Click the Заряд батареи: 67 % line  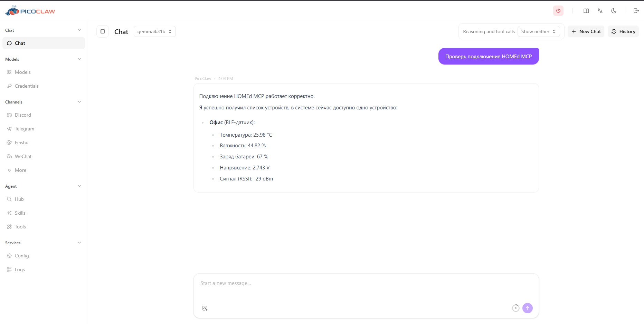[244, 157]
